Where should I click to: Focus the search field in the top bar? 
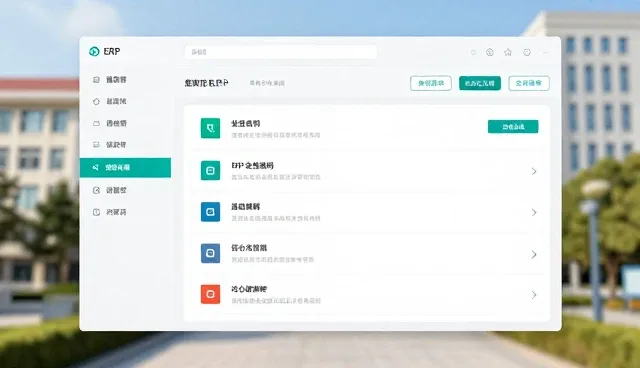click(x=280, y=52)
